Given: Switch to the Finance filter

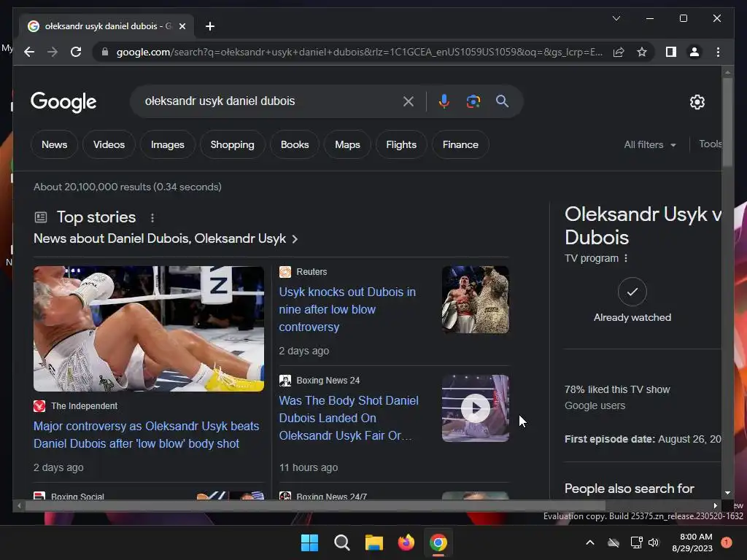Looking at the screenshot, I should [460, 144].
